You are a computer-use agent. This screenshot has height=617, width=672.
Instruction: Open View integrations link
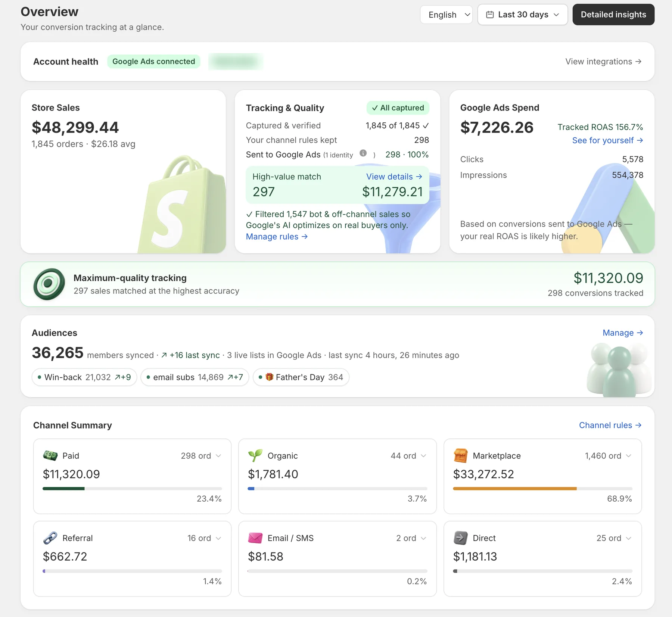(603, 62)
